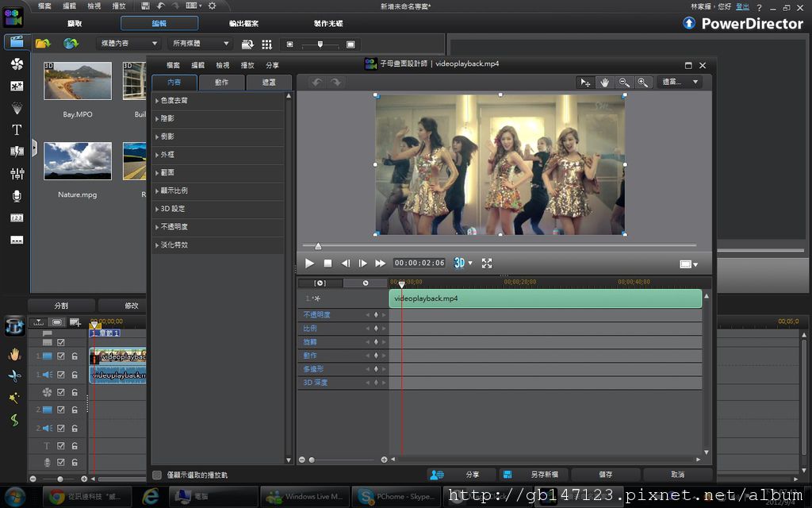Click the Magic Movie Wizard icon

14,326
